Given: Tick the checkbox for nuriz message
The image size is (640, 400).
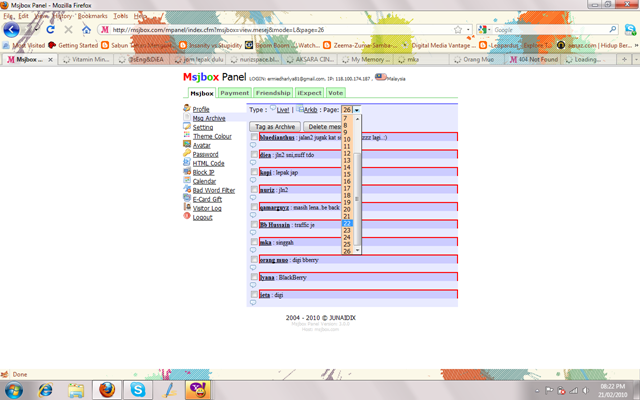Looking at the screenshot, I should pos(254,190).
